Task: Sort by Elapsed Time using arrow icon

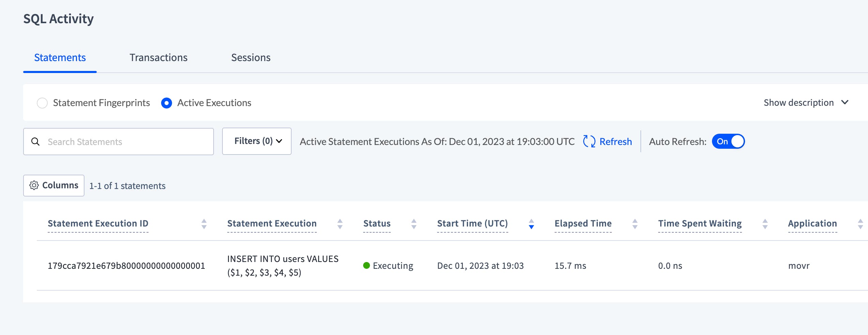Action: tap(635, 224)
